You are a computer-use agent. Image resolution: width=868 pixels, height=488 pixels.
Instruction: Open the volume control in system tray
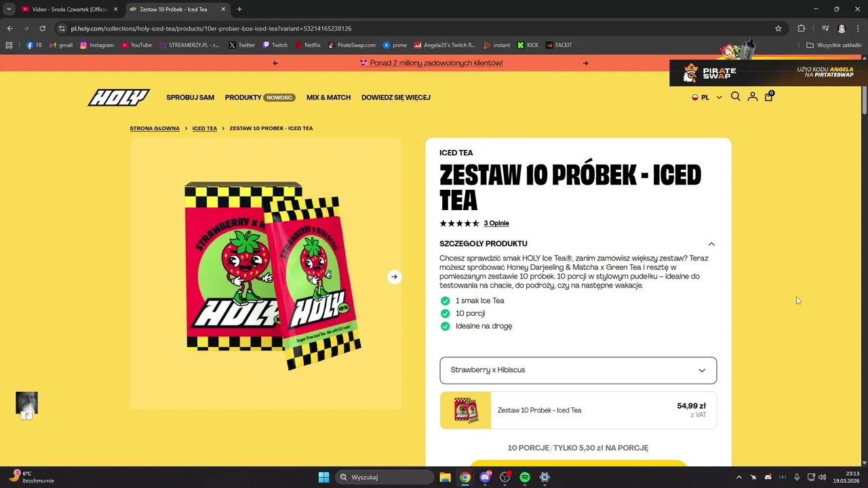pos(822,477)
